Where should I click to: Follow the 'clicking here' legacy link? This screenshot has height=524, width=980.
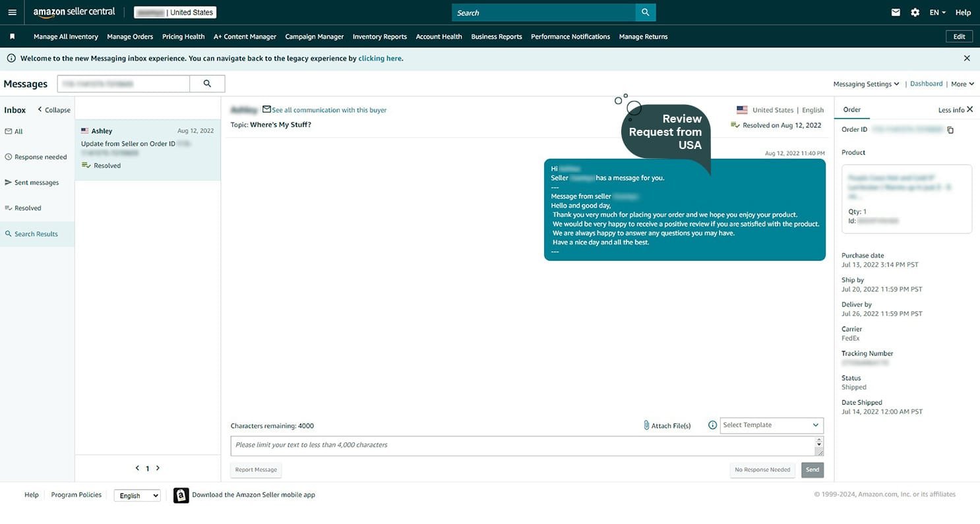pyautogui.click(x=380, y=59)
